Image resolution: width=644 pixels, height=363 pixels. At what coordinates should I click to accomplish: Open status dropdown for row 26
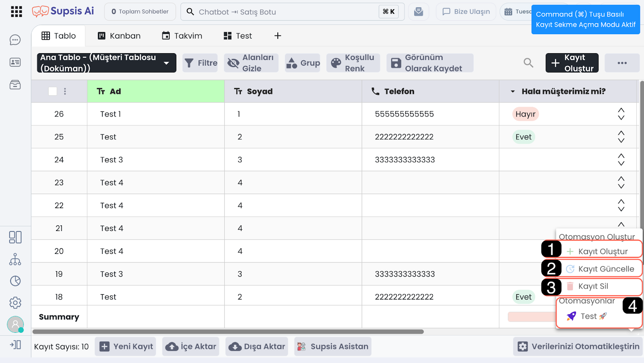click(621, 114)
